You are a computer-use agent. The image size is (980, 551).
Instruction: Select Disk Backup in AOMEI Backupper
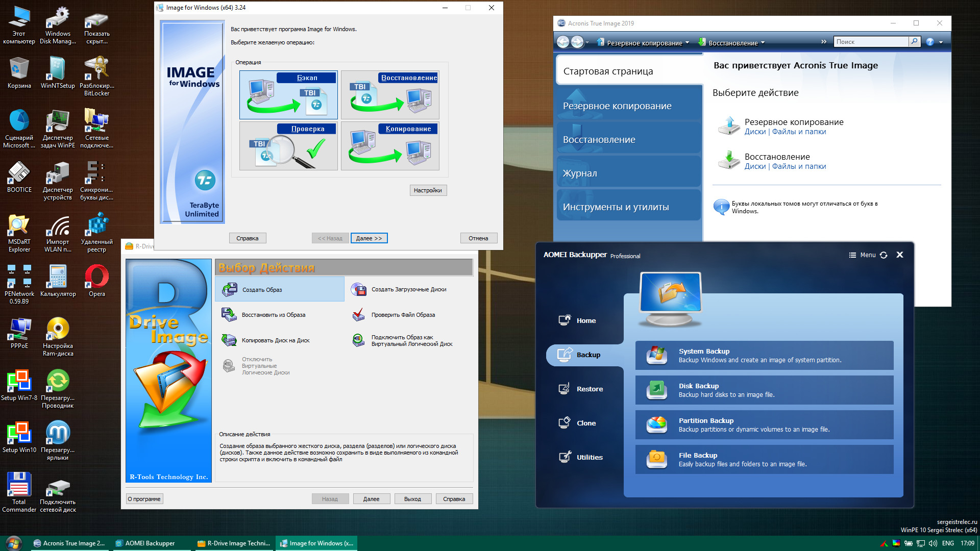click(767, 390)
